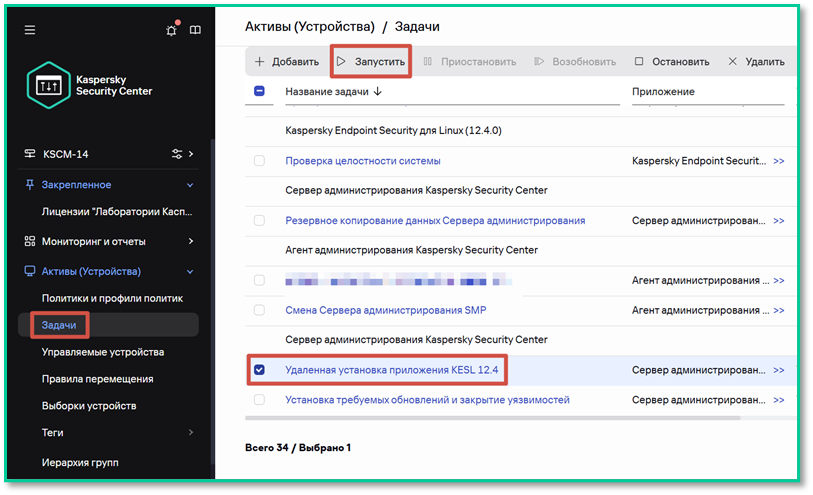Click the Kaspersky Security Center logo

[x=89, y=86]
